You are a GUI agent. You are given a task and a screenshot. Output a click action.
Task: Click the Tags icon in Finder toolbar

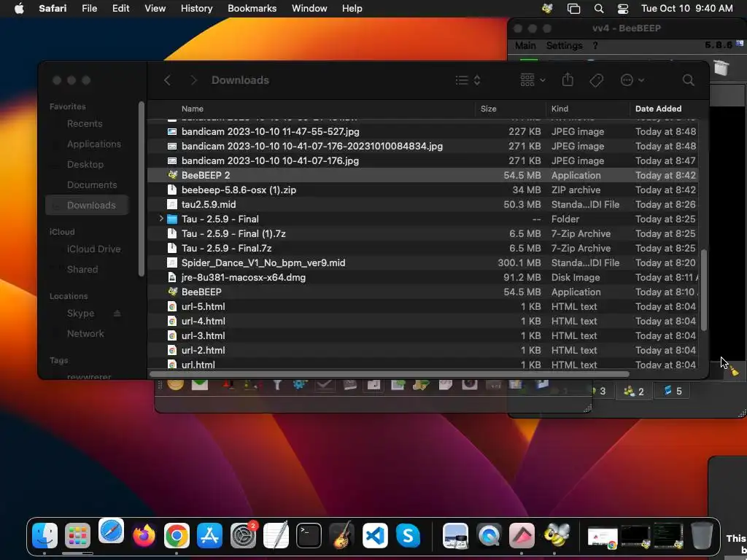(596, 80)
